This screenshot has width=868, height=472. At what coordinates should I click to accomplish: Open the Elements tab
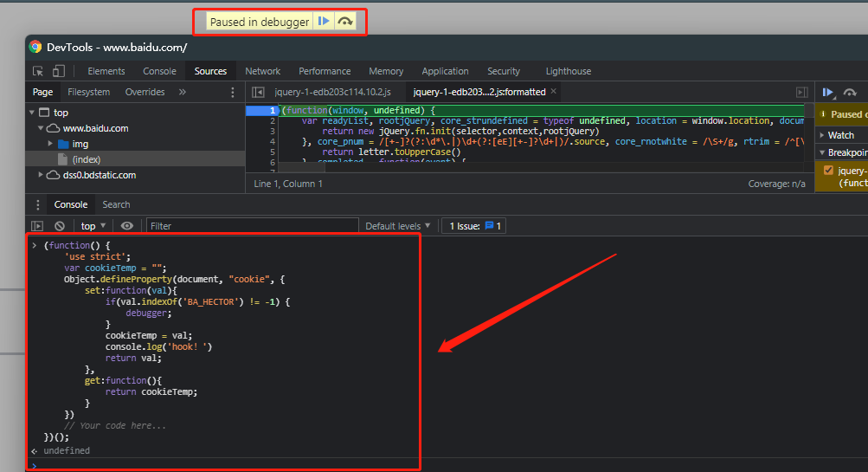[x=106, y=71]
